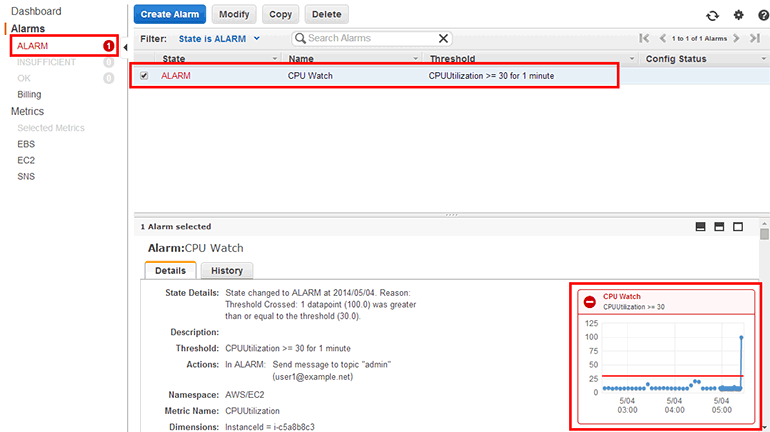Open EC2 metrics in the sidebar
This screenshot has width=770, height=432.
click(x=26, y=160)
